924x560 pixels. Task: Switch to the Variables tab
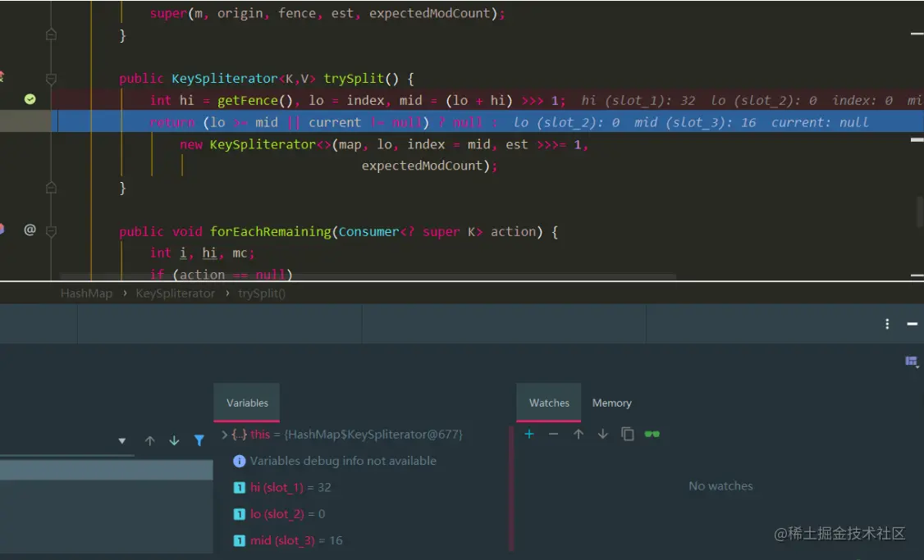tap(247, 403)
